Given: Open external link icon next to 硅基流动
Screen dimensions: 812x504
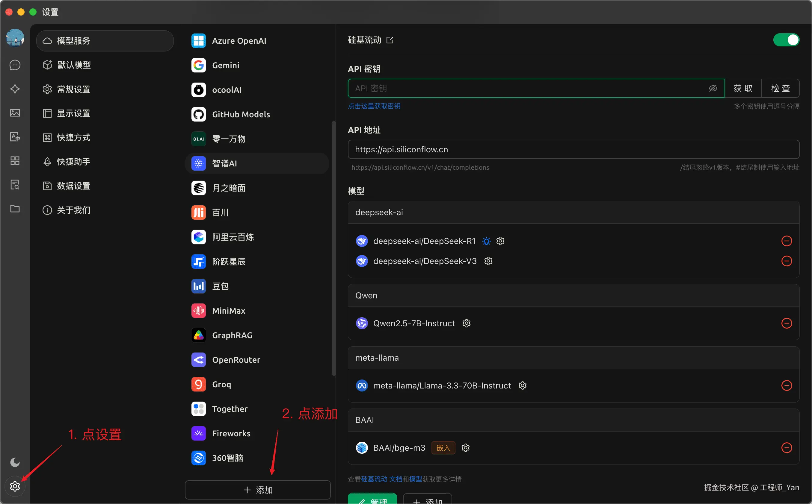Looking at the screenshot, I should (x=390, y=40).
